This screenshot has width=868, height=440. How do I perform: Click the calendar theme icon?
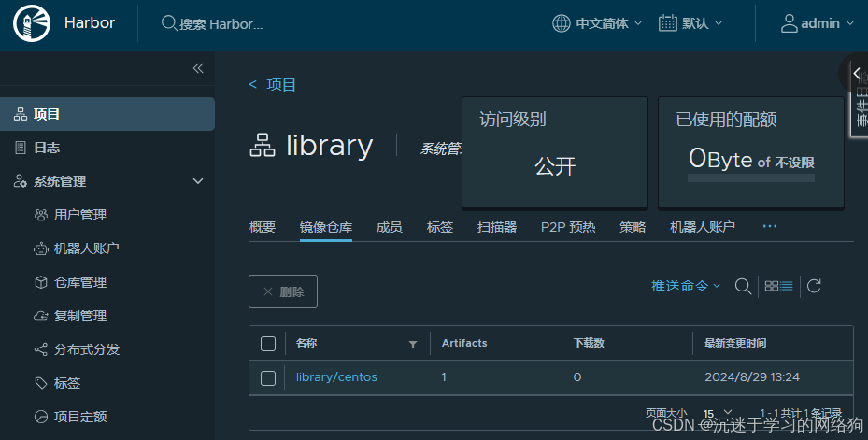point(668,23)
